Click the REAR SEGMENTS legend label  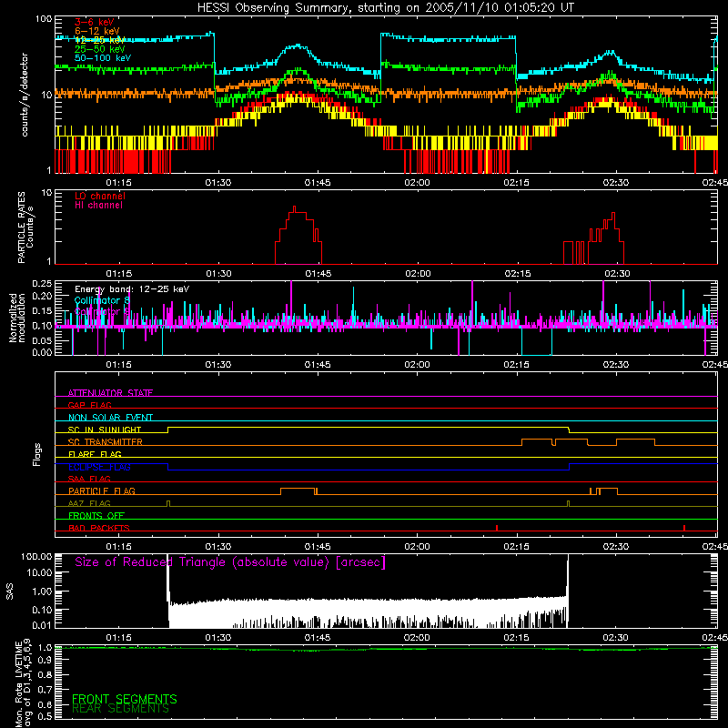120,709
